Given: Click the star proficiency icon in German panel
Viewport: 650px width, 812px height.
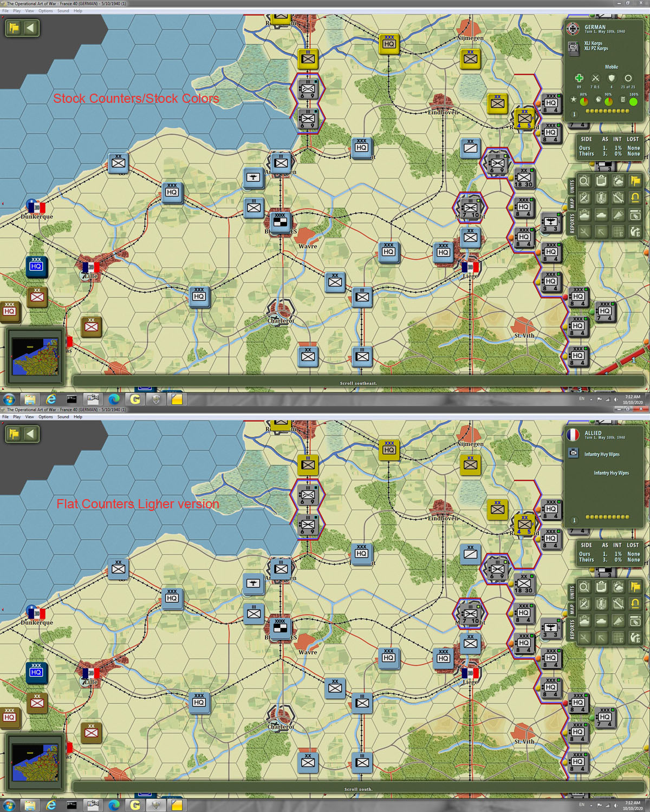Looking at the screenshot, I should click(x=573, y=100).
